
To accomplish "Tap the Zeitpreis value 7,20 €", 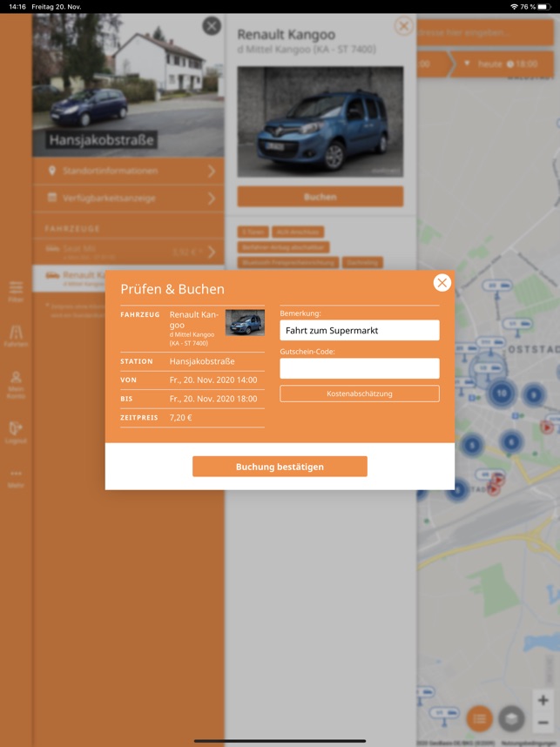I will coord(180,418).
